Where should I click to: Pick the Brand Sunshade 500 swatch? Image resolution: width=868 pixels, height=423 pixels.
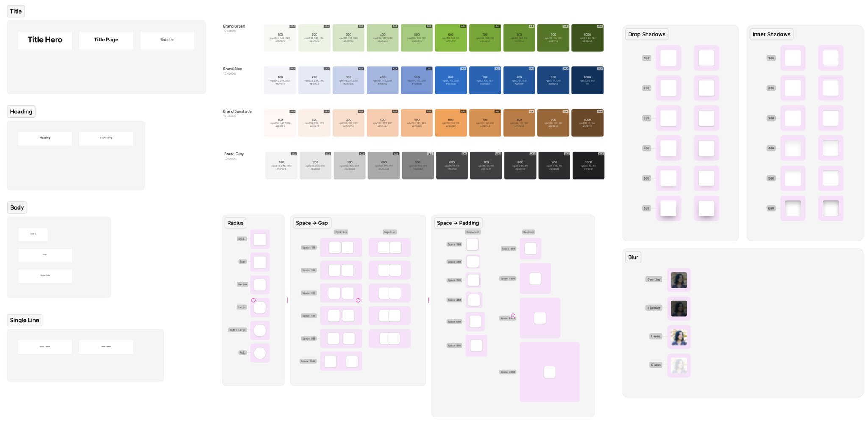coord(417,123)
